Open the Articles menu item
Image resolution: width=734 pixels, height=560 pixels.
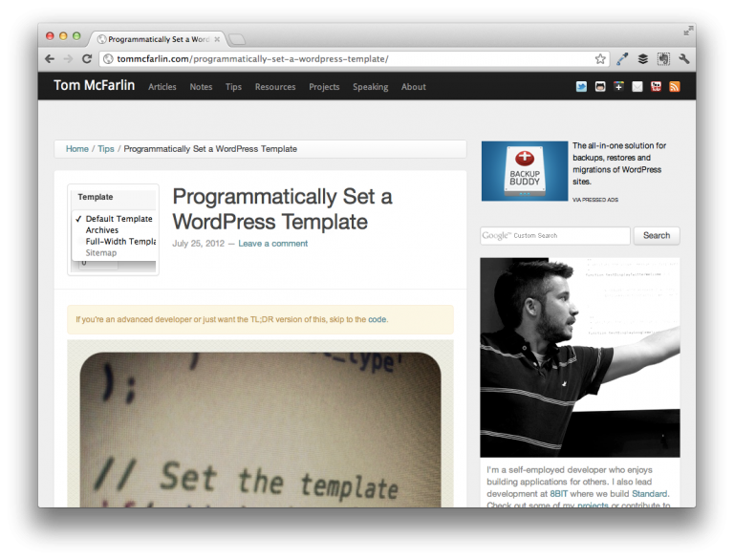coord(162,87)
